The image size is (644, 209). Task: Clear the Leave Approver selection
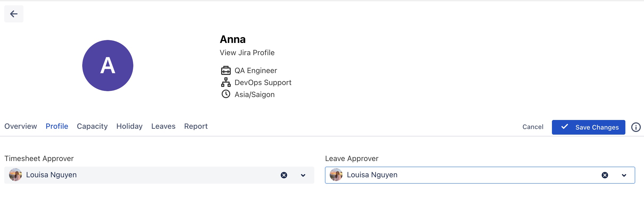(605, 175)
